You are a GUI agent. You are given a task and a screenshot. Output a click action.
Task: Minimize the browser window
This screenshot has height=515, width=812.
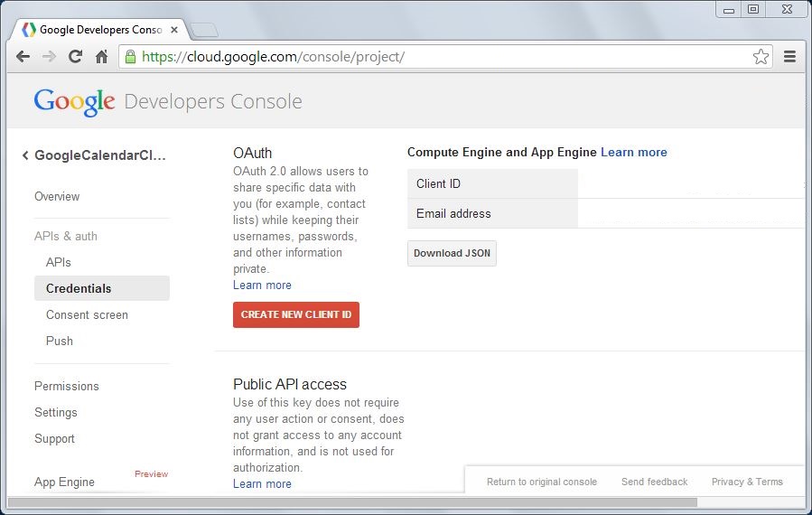pos(729,9)
